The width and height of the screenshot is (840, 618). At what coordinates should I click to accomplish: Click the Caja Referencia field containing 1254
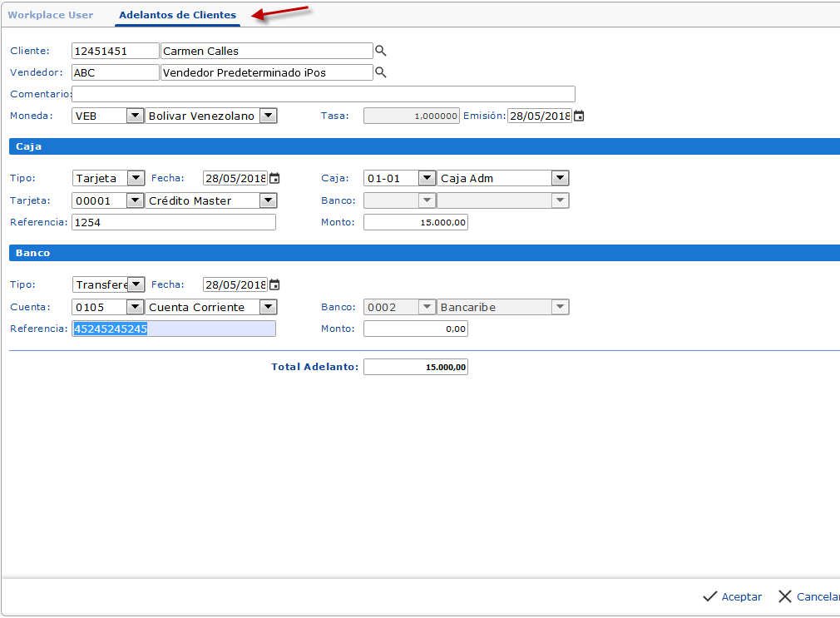(174, 222)
